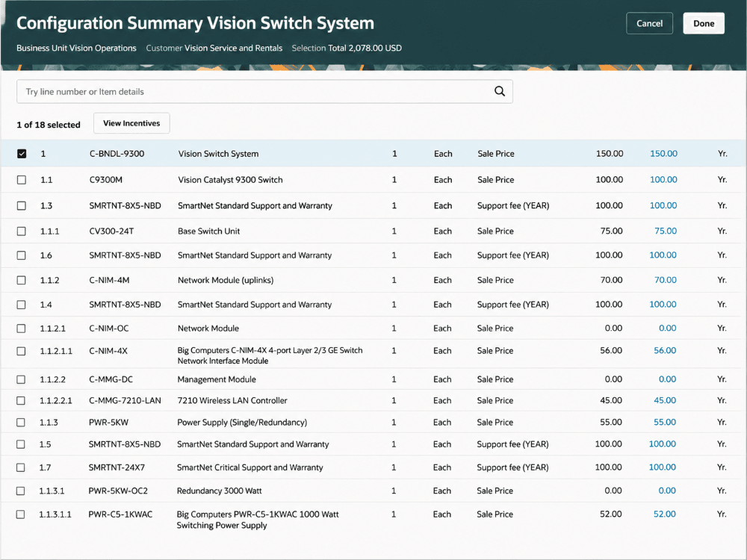Screen dimensions: 747x560
Task: Click the 100.00 link on line 1.5
Action: tap(662, 444)
